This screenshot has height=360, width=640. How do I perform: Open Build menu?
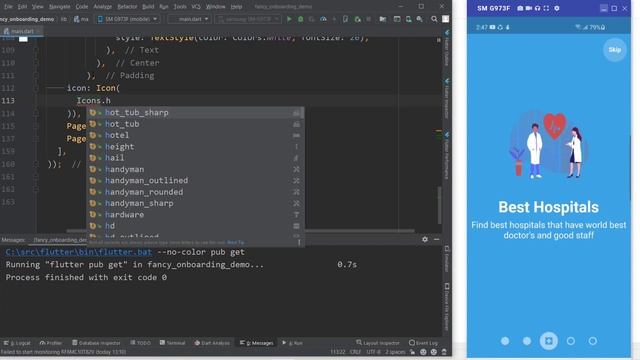(x=148, y=7)
